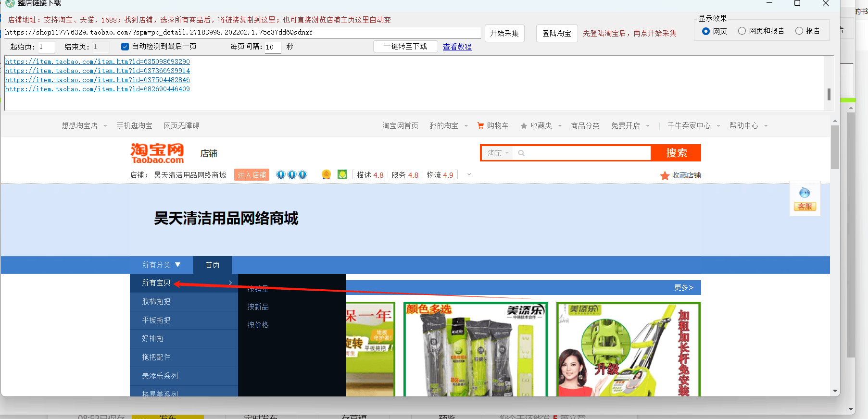Open the 所有分类 category dropdown
868x419 pixels.
(162, 265)
